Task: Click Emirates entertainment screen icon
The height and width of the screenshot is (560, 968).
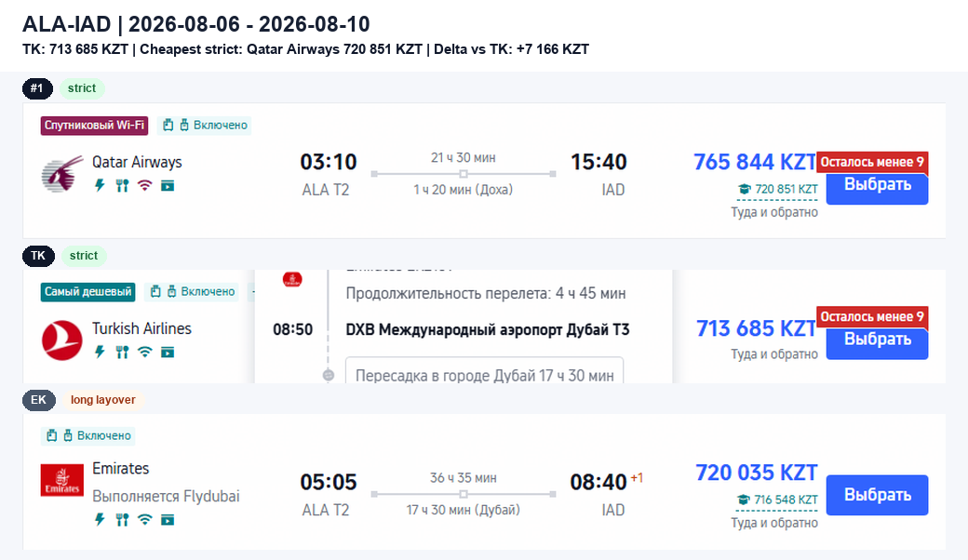Action: (168, 520)
